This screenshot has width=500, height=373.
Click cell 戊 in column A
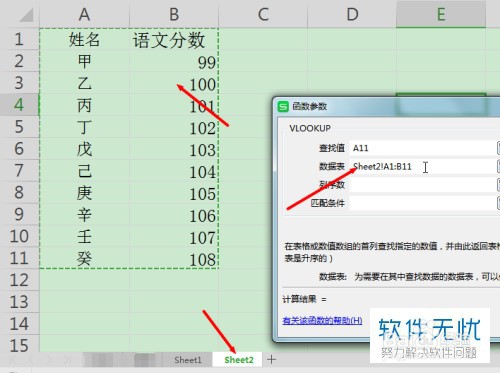(x=84, y=149)
